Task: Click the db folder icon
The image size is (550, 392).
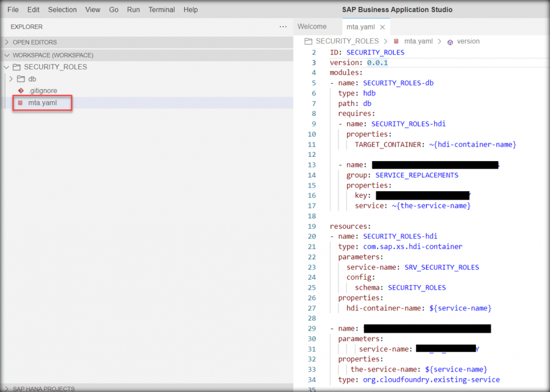Action: pyautogui.click(x=21, y=79)
